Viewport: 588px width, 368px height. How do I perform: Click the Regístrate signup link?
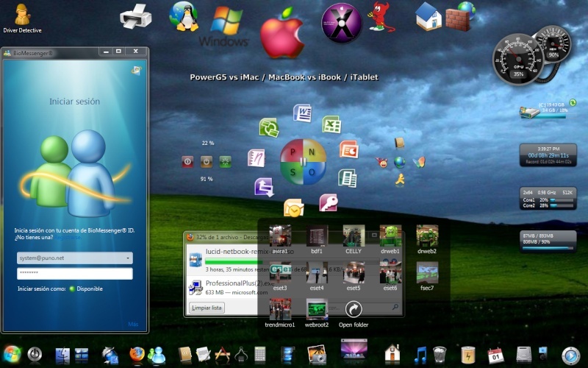tap(68, 238)
